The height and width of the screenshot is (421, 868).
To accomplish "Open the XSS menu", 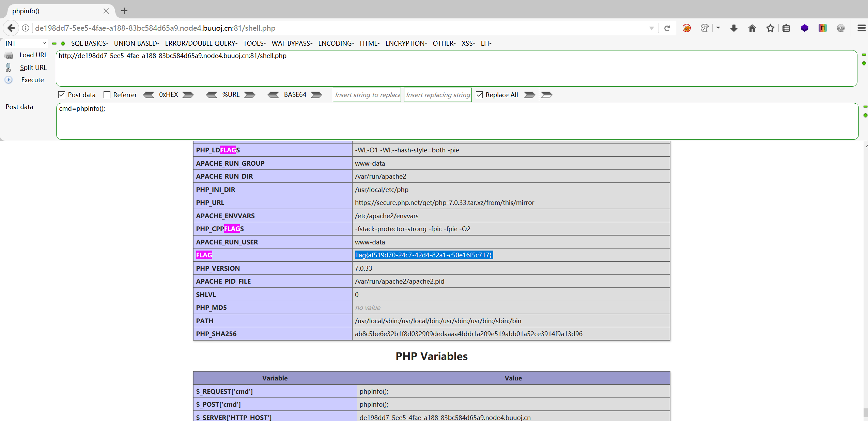I will coord(468,43).
